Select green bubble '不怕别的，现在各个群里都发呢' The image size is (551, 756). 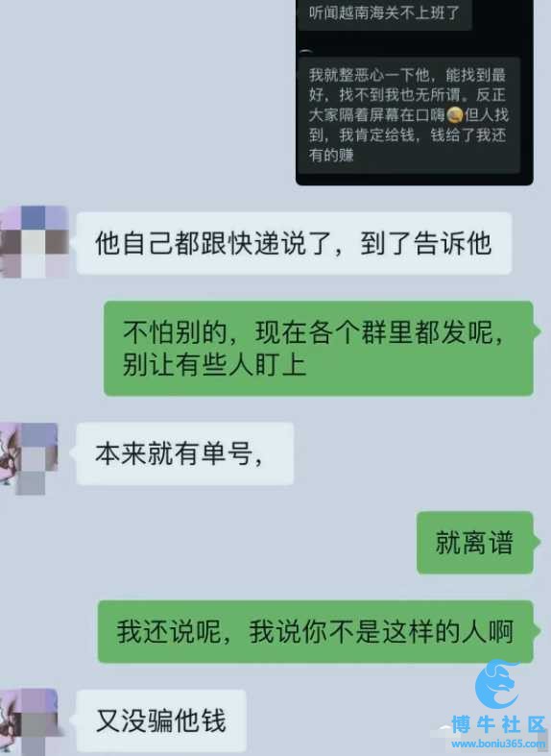(319, 348)
